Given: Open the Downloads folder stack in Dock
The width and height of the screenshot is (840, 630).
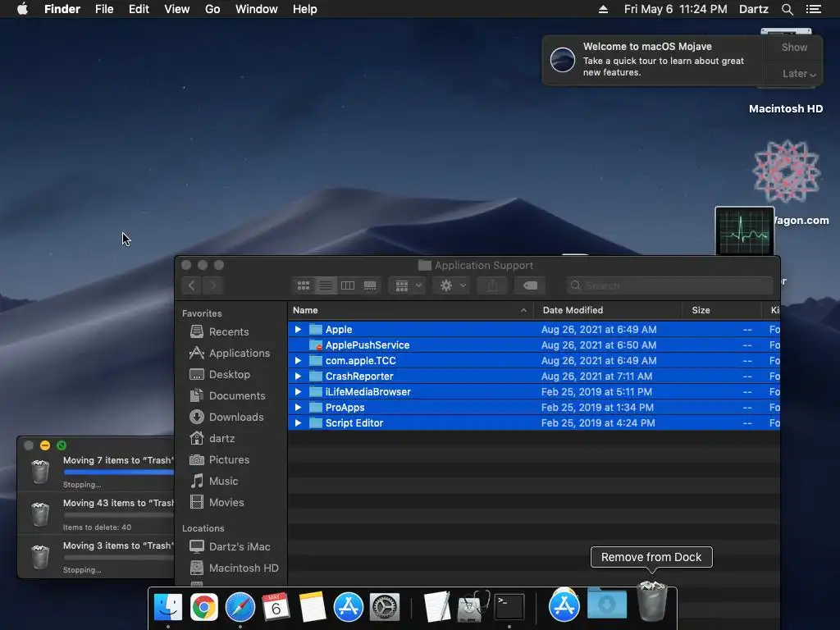Looking at the screenshot, I should [607, 604].
